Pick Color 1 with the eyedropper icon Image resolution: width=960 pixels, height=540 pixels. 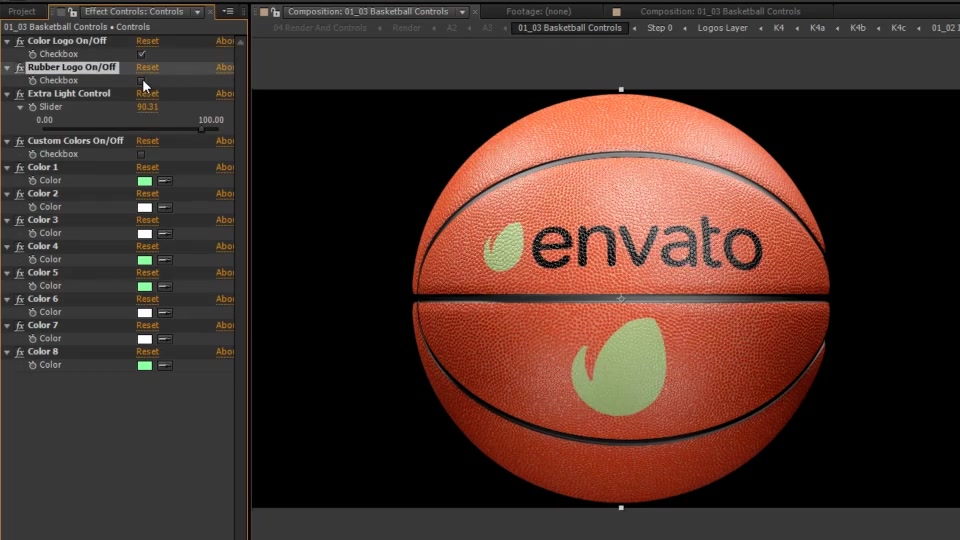point(165,181)
